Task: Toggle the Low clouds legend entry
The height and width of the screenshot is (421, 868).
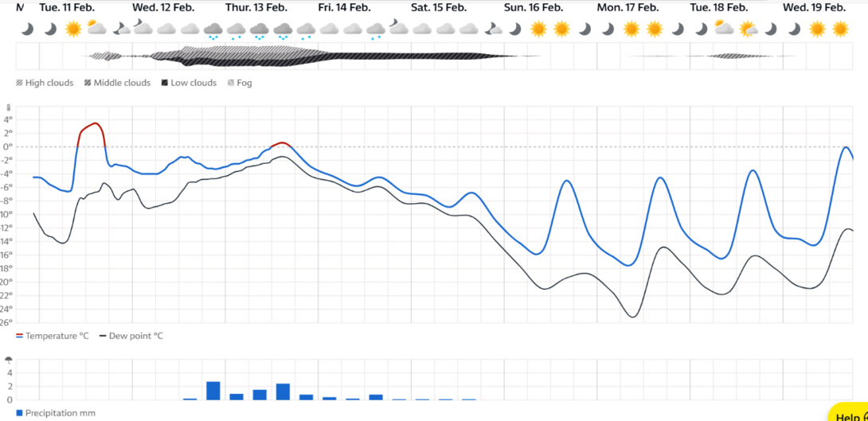Action: [189, 83]
